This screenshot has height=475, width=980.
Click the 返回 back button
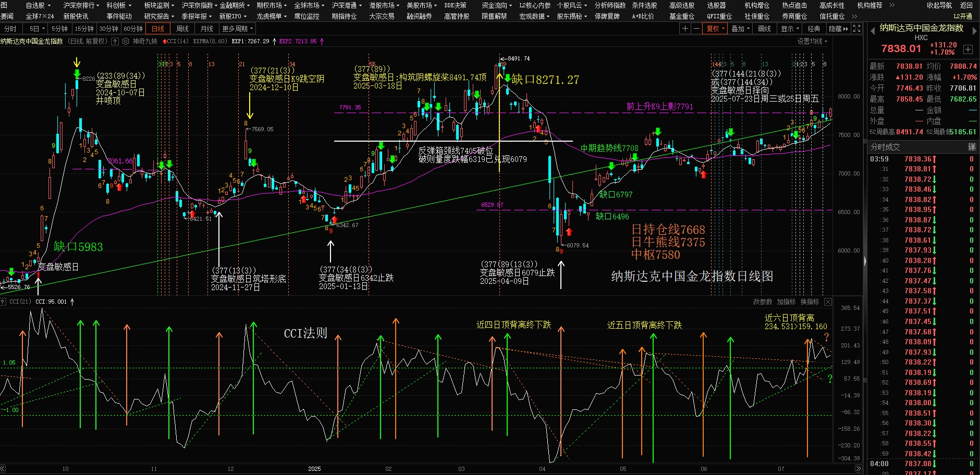(x=966, y=5)
